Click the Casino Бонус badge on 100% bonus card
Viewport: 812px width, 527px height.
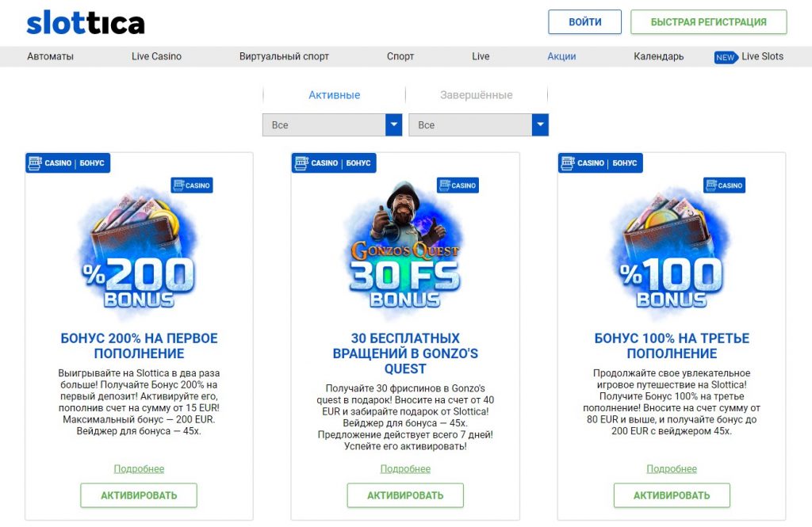(600, 163)
